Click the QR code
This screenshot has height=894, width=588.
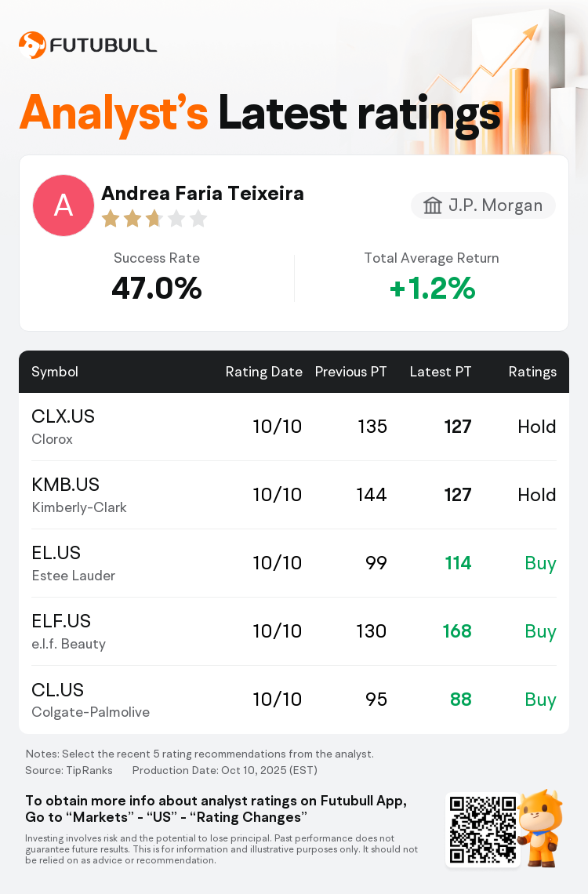(x=483, y=830)
